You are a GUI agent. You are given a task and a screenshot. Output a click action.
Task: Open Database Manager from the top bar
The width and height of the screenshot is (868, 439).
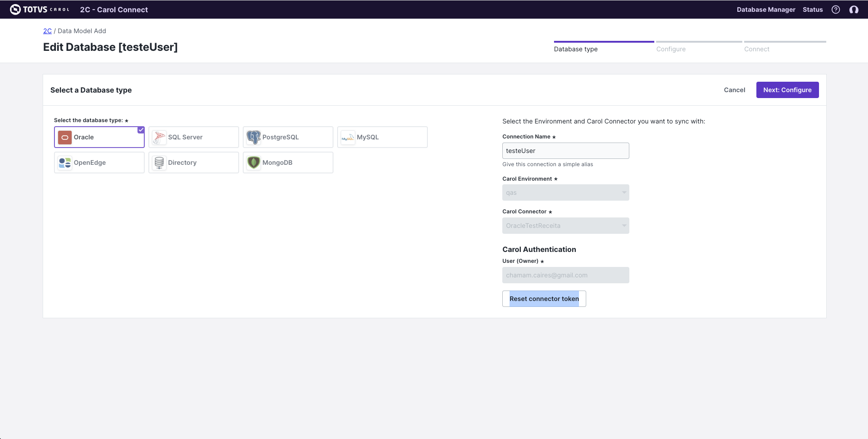(x=766, y=9)
